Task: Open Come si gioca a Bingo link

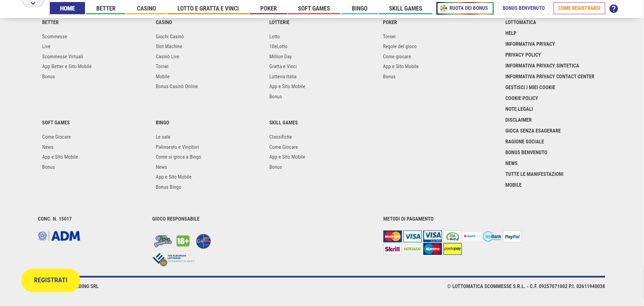Action: (178, 157)
